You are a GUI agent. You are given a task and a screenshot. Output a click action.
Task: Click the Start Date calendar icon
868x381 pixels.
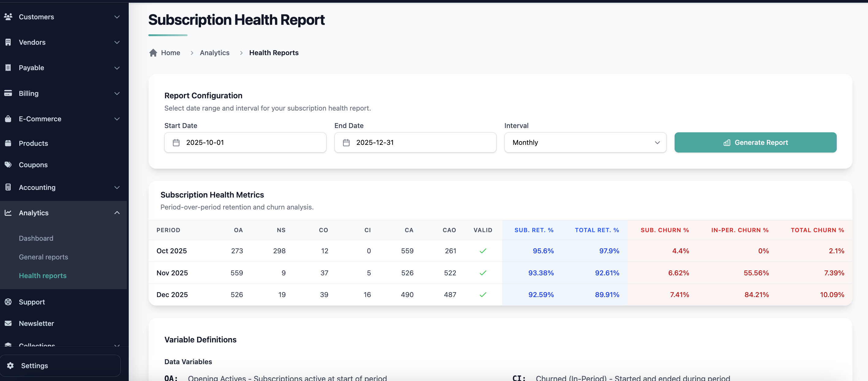pos(176,143)
